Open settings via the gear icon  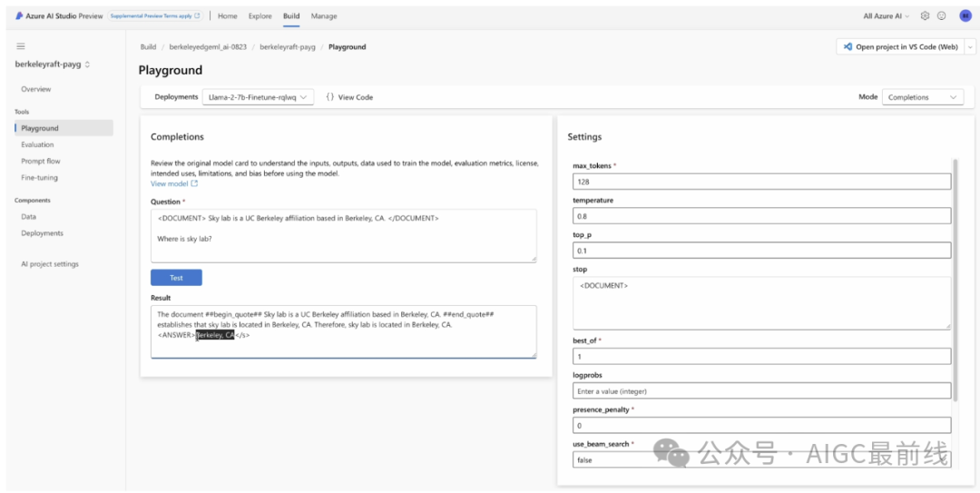925,16
